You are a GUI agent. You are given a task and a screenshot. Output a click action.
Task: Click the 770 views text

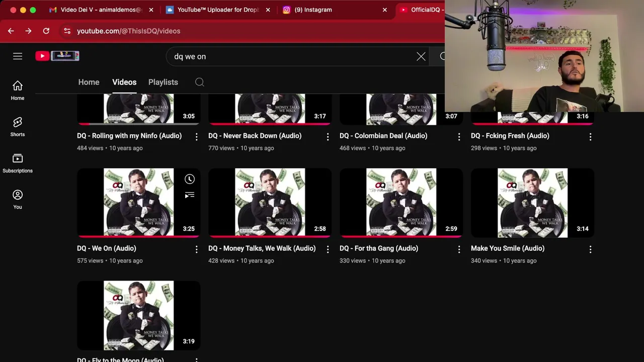(x=221, y=148)
